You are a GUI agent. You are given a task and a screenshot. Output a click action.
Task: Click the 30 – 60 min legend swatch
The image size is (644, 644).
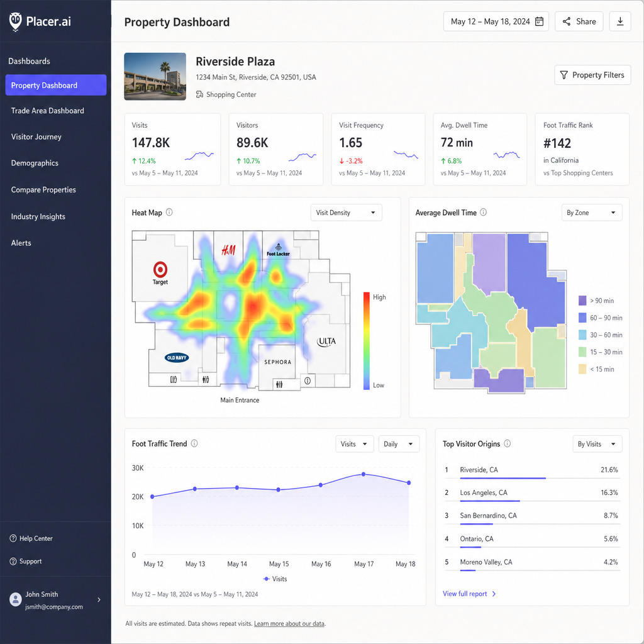pyautogui.click(x=582, y=335)
